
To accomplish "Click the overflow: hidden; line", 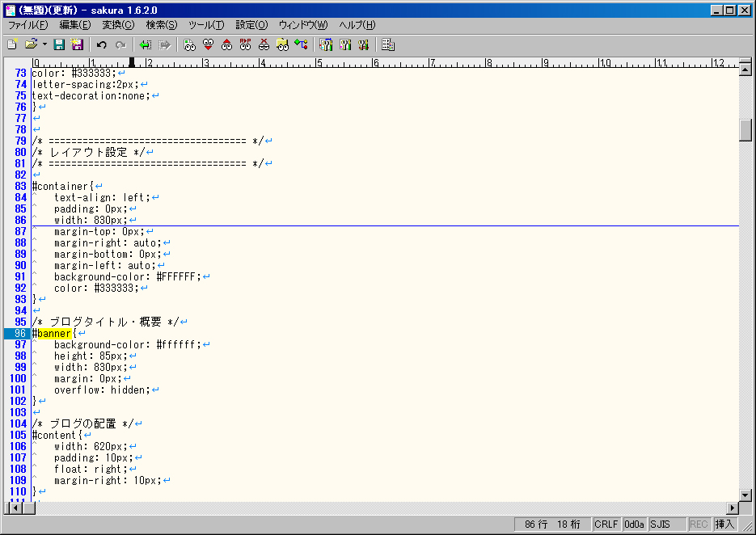I will pyautogui.click(x=102, y=390).
